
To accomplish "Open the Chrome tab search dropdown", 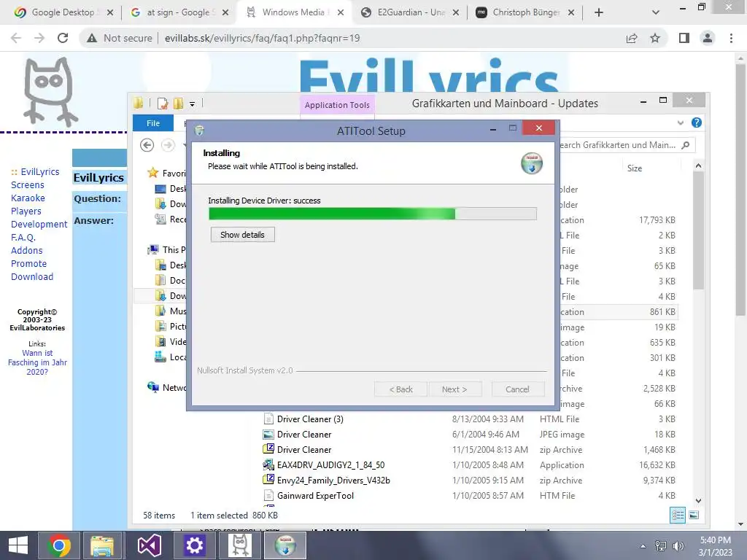I will pyautogui.click(x=656, y=13).
